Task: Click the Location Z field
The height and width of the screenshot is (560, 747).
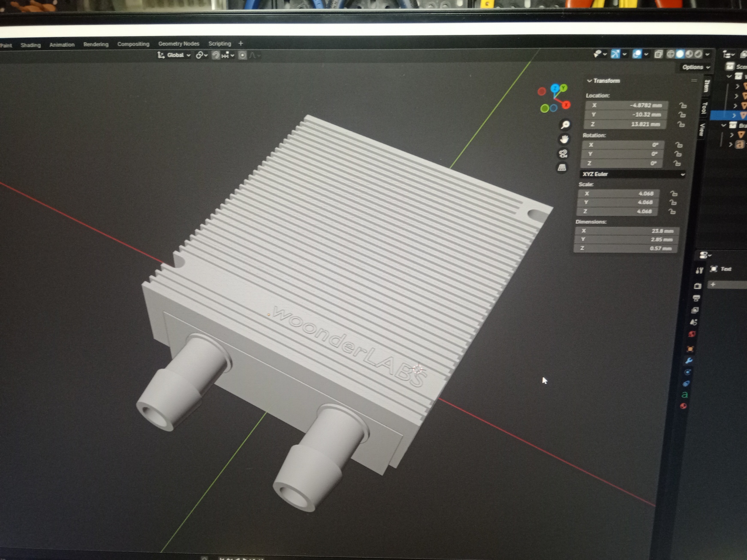Action: [x=624, y=124]
